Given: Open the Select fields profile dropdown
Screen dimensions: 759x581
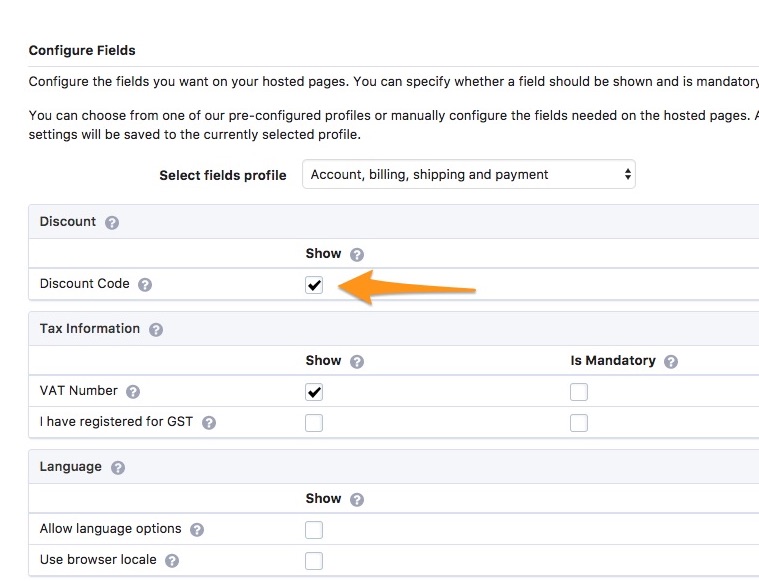Looking at the screenshot, I should pyautogui.click(x=469, y=174).
